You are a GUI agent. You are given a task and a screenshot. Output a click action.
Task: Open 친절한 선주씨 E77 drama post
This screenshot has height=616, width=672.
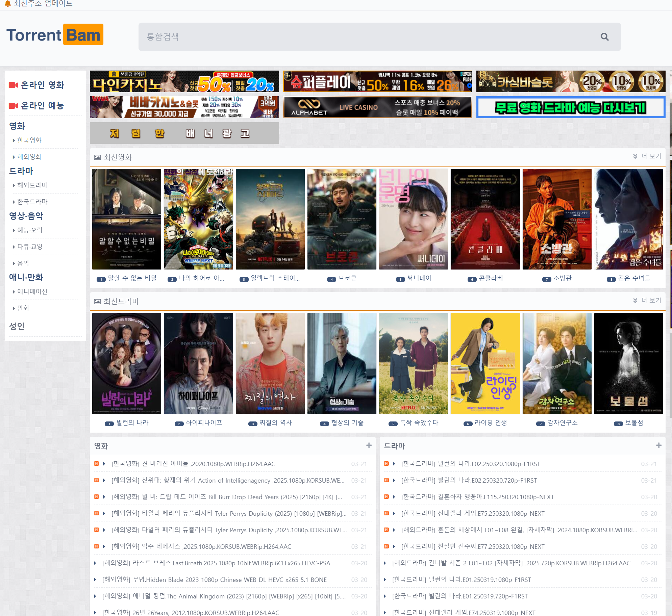pos(473,546)
